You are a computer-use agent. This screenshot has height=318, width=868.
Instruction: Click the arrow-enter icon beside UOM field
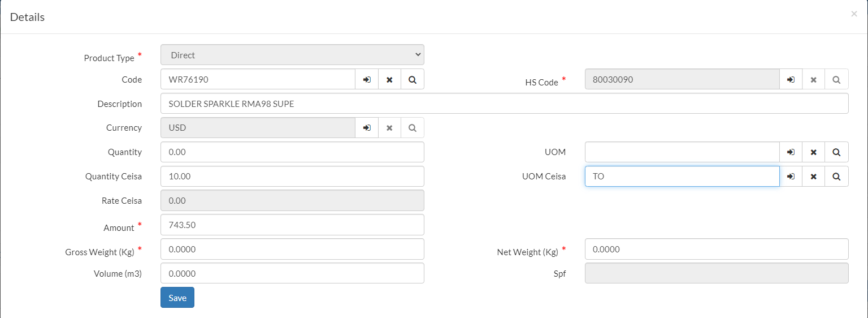791,152
